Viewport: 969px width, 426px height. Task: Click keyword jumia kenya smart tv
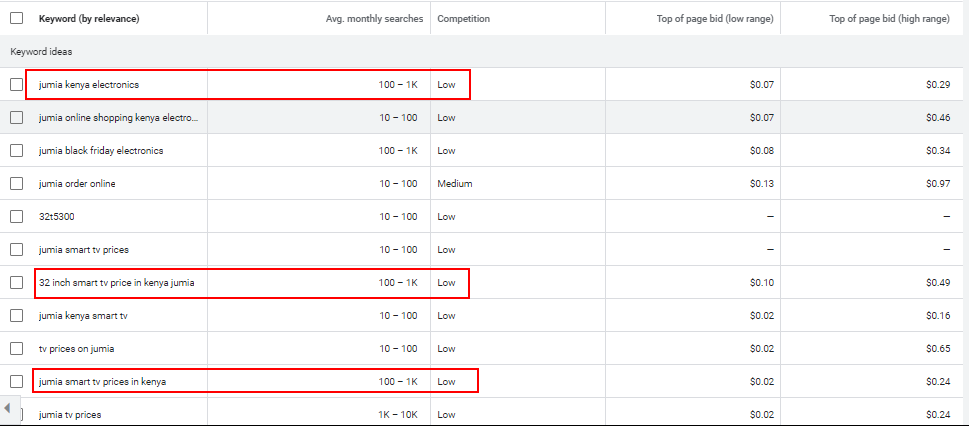pos(83,315)
